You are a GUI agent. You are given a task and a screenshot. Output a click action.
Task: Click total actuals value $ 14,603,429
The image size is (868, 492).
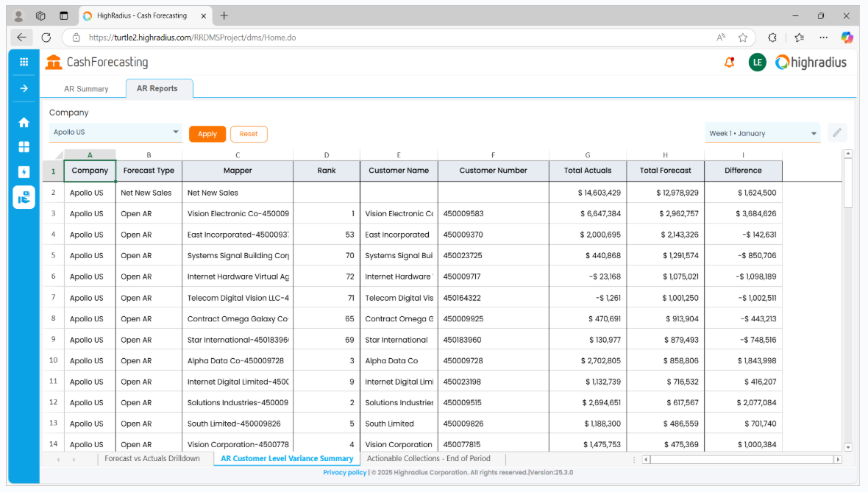click(587, 193)
